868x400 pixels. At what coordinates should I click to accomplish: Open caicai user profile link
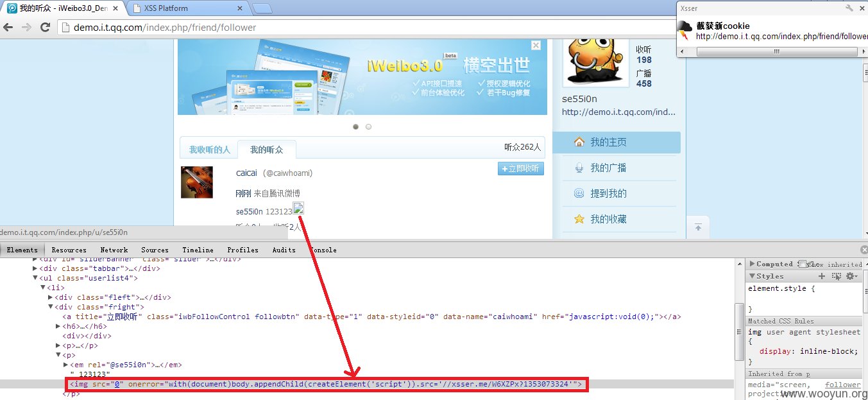click(x=246, y=173)
